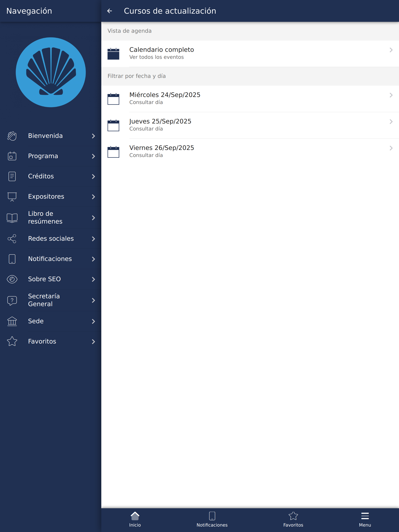Click the chevron of sidebar Notificaciones
Screen dimensions: 399x532
pyautogui.click(x=93, y=259)
